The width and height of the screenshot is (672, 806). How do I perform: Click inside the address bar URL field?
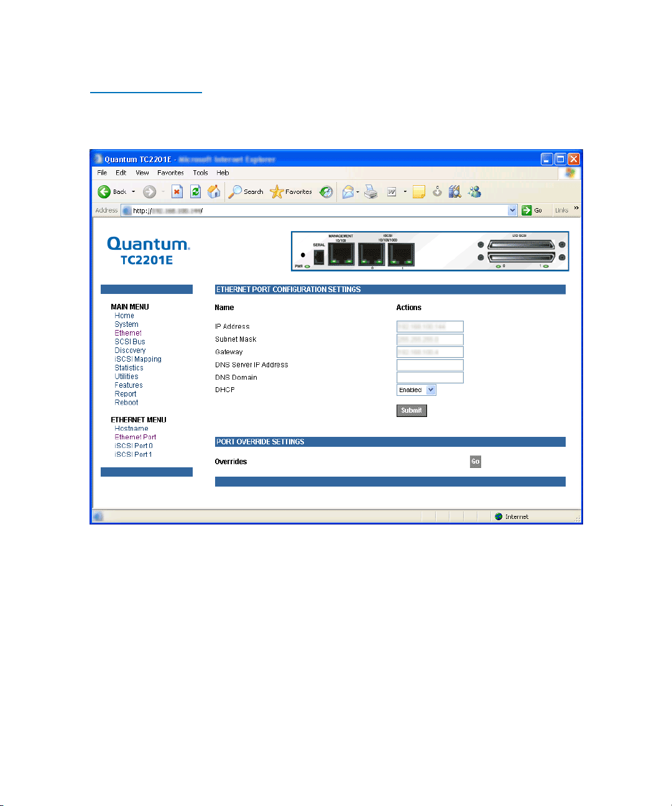[320, 211]
